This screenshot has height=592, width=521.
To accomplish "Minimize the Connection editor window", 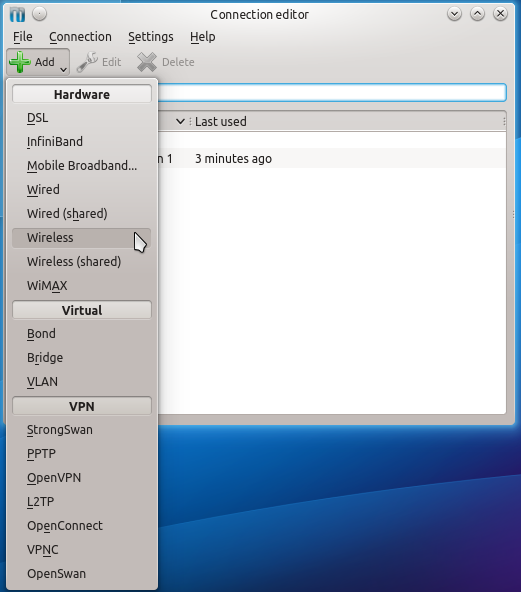I will pos(455,14).
